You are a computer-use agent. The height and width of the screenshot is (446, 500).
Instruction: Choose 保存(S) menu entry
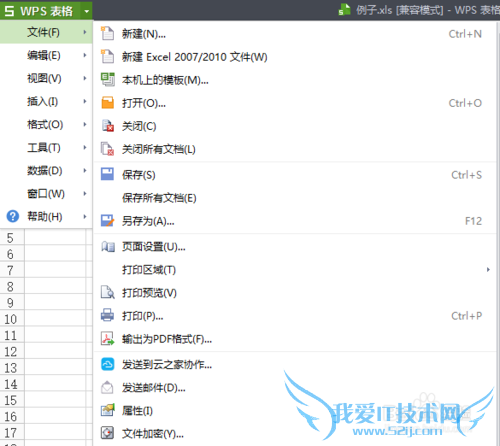tap(295, 175)
